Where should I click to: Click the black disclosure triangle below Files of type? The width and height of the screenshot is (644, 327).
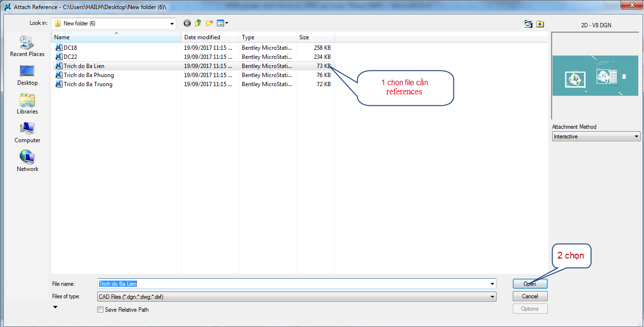[x=55, y=307]
